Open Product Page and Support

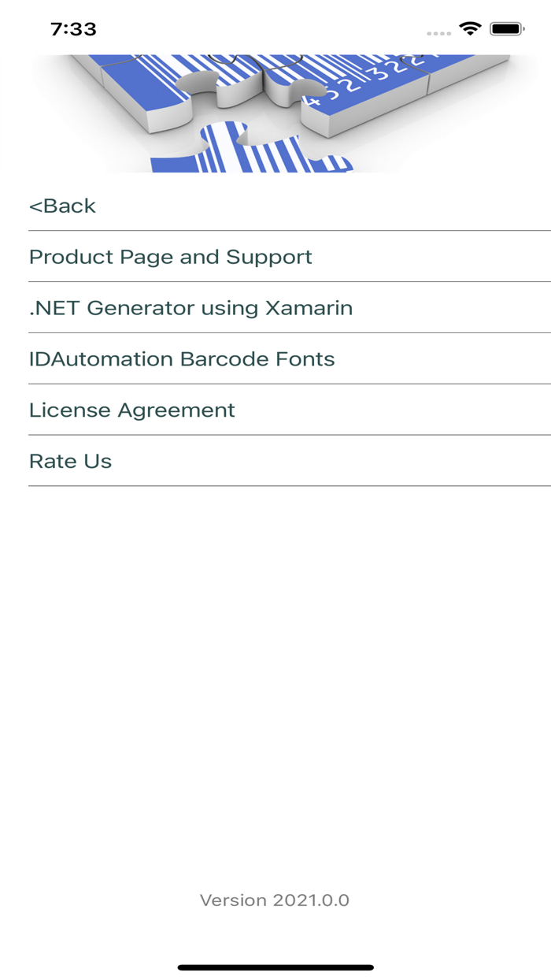tap(170, 256)
